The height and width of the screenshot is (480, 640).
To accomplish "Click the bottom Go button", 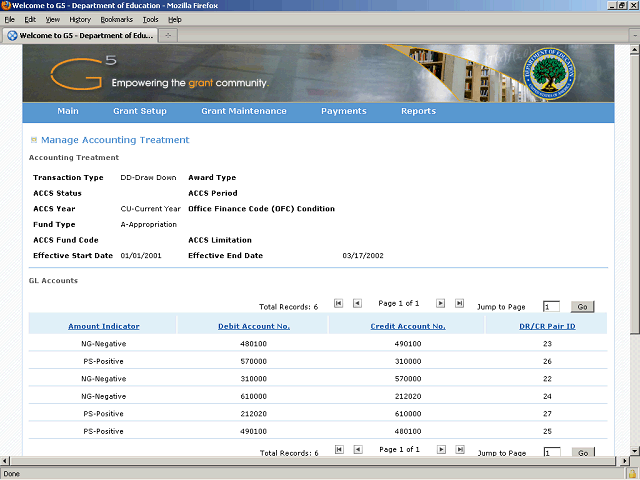I will [583, 452].
